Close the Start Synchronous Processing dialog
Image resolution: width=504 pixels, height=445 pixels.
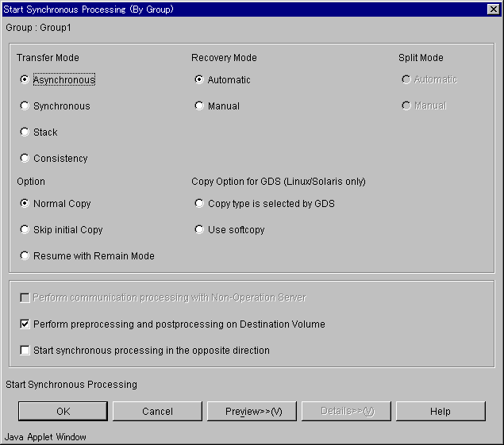coord(493,10)
